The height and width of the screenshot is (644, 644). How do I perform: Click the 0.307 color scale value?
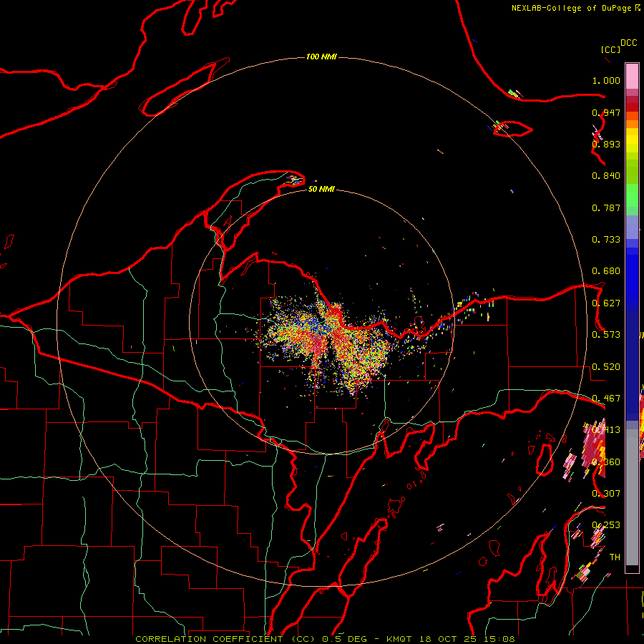[606, 494]
